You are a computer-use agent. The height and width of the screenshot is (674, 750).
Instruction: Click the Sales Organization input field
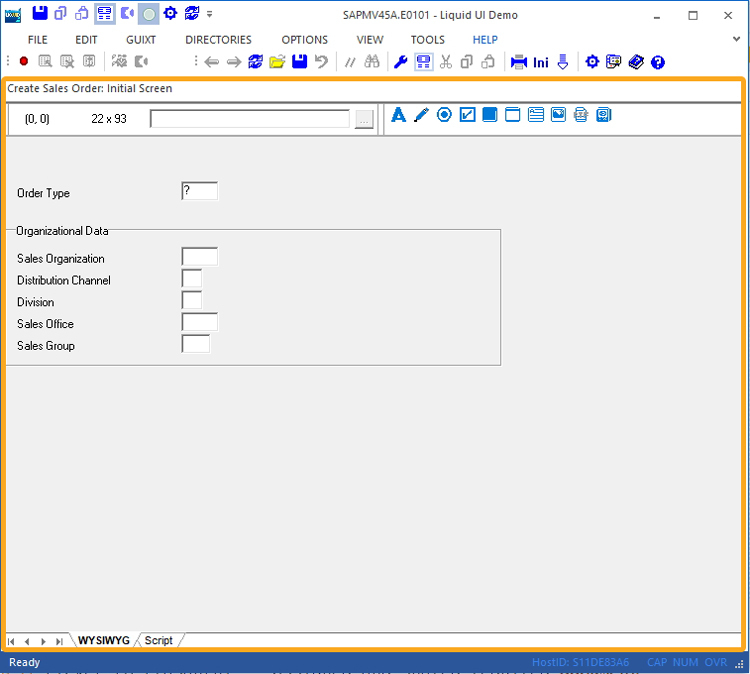pos(199,257)
